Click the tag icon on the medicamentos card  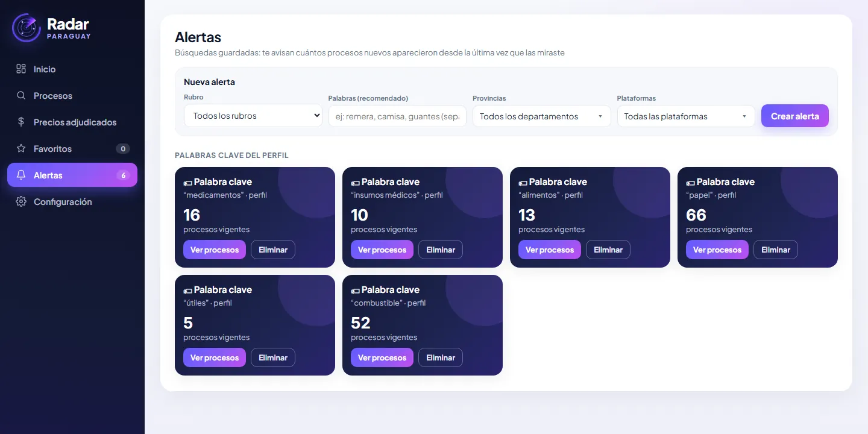coord(187,182)
